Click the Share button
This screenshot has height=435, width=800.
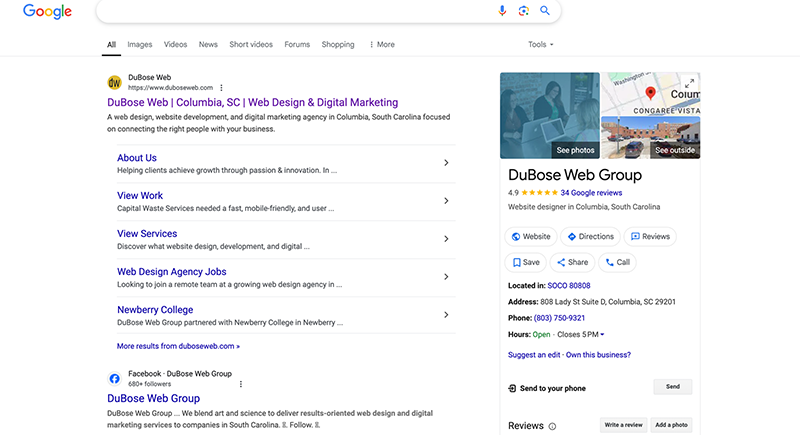(572, 262)
